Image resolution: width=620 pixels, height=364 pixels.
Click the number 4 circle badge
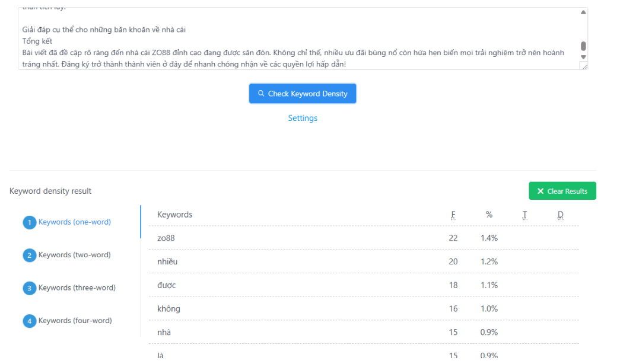(30, 321)
